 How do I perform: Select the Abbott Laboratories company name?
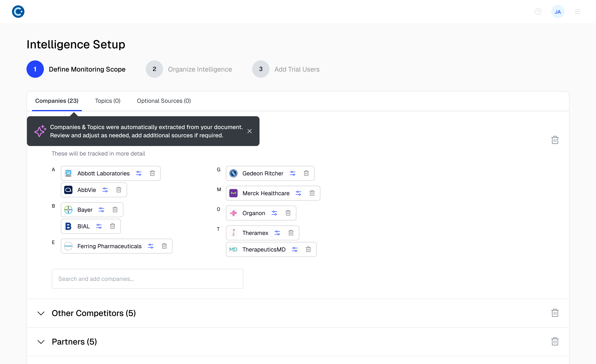click(x=103, y=173)
